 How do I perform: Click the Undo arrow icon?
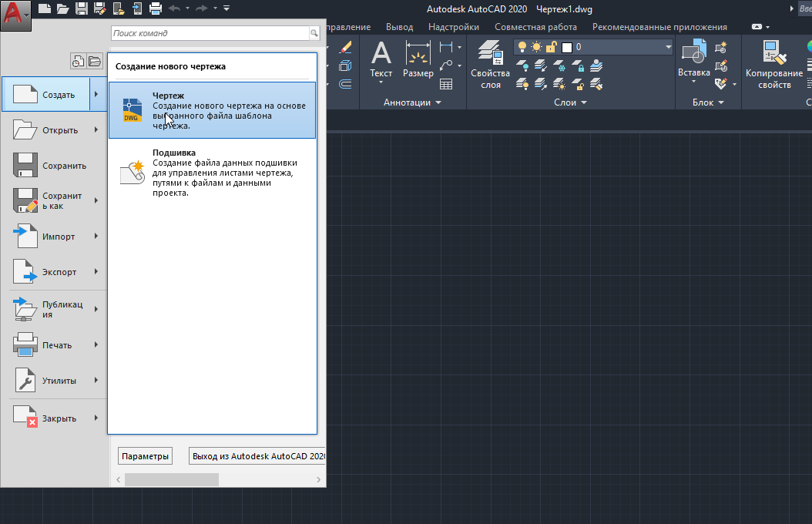pyautogui.click(x=175, y=8)
